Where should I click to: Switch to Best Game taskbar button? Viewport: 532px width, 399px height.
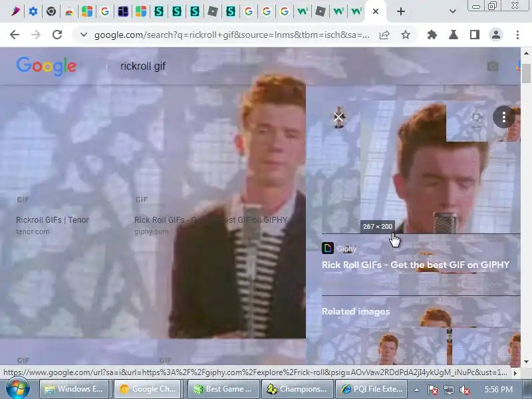click(223, 389)
